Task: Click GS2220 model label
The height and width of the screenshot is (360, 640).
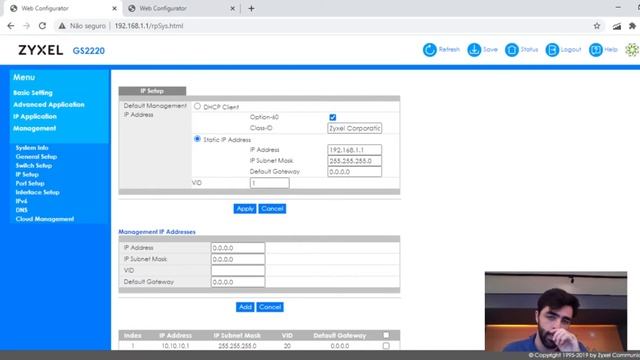Action: tap(89, 51)
